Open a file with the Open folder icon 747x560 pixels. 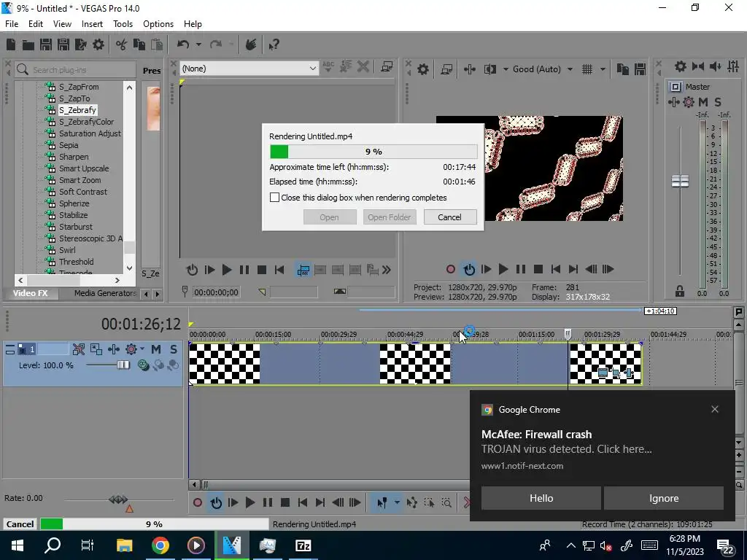point(28,44)
